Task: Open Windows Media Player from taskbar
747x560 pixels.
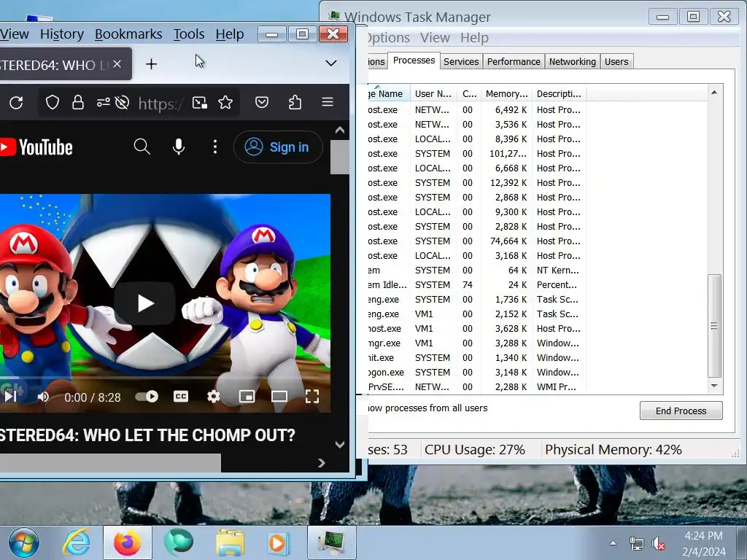Action: pos(278,542)
